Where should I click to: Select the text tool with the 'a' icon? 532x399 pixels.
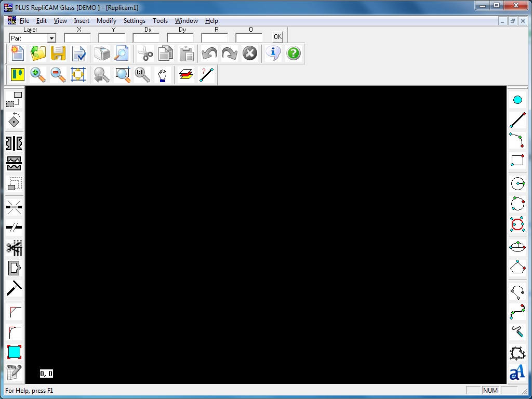pos(517,372)
